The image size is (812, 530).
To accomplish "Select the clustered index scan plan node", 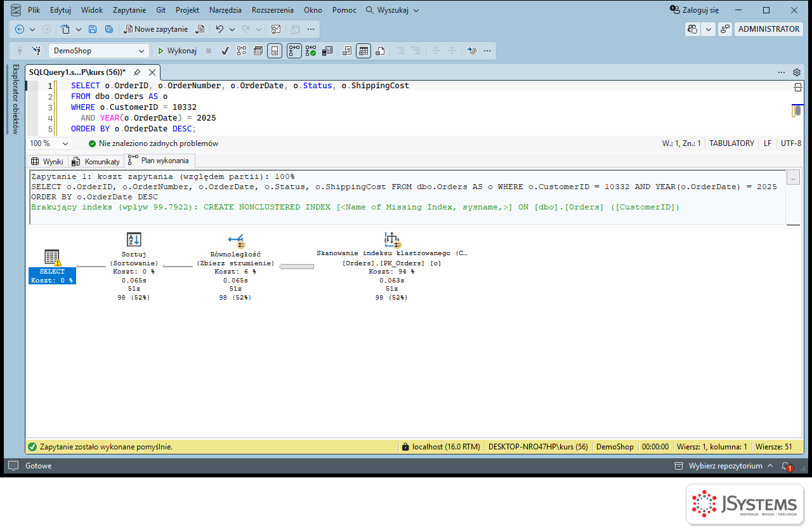I will (x=391, y=267).
